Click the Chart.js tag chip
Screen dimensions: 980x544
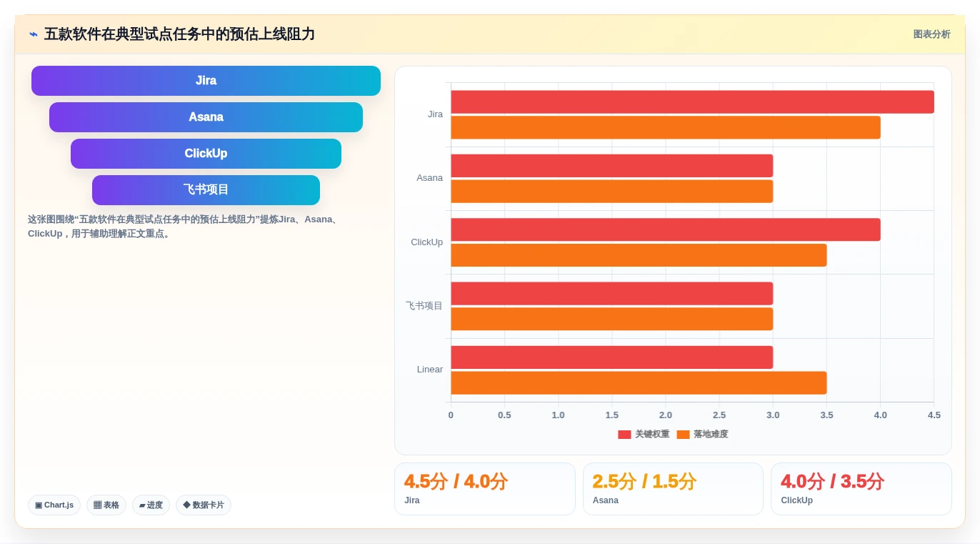54,505
